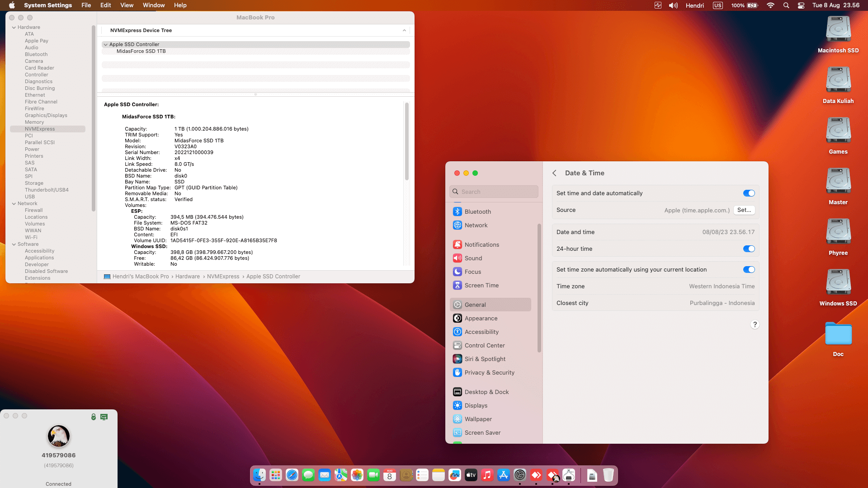Open the Date & Time help button

(755, 324)
